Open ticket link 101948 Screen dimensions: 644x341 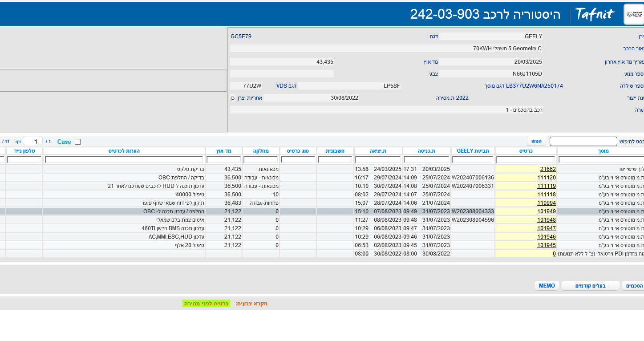click(546, 220)
